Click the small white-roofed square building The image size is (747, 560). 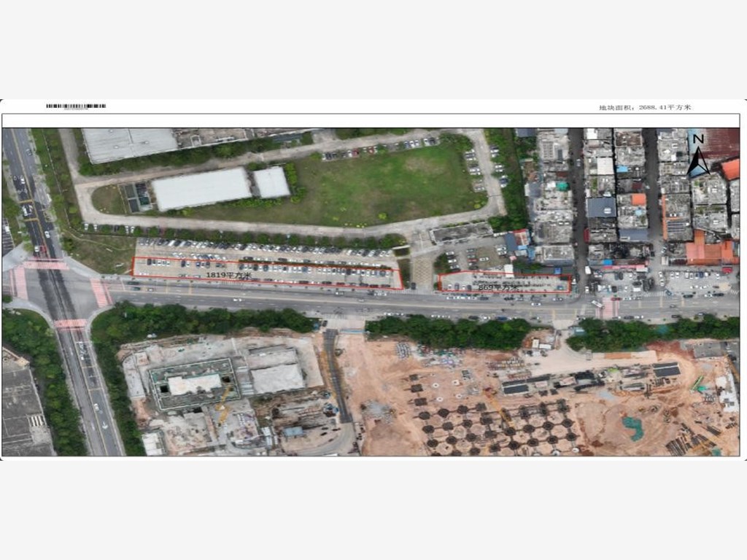[x=271, y=182]
